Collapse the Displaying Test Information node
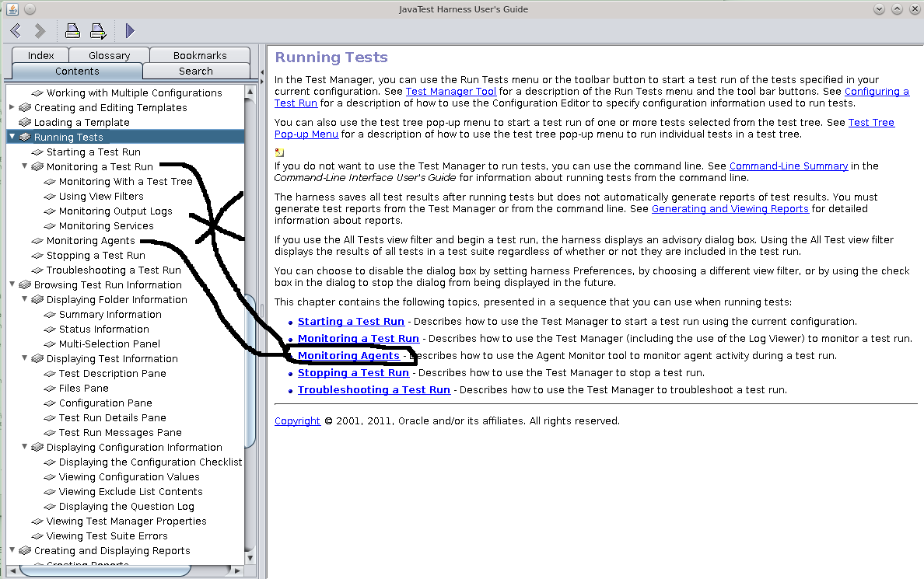The height and width of the screenshot is (579, 924). [x=24, y=358]
